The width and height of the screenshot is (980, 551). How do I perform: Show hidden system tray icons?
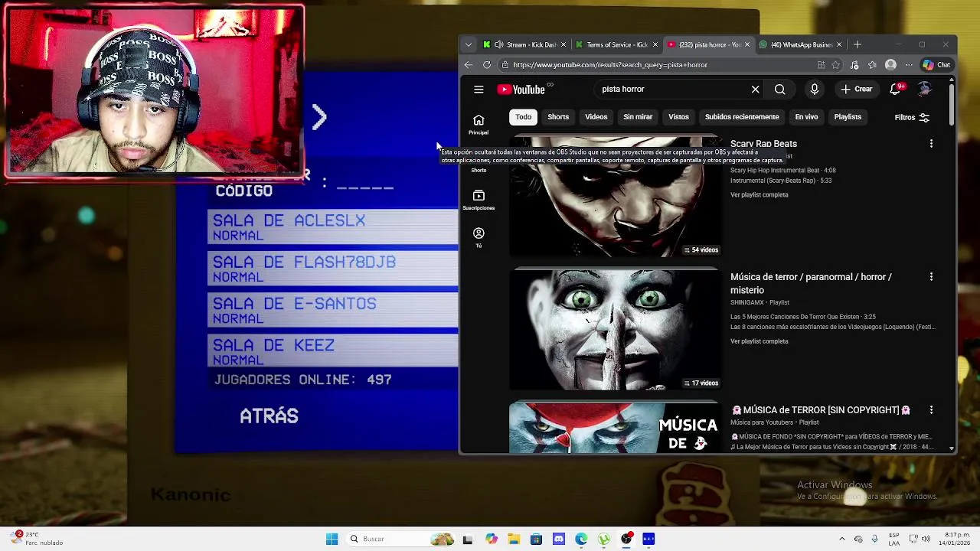point(842,539)
